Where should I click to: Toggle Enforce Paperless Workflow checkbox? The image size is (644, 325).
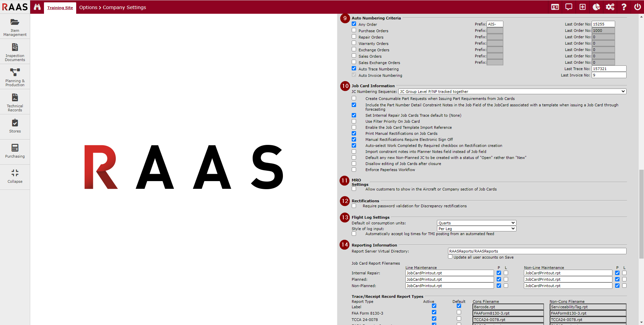coord(354,170)
